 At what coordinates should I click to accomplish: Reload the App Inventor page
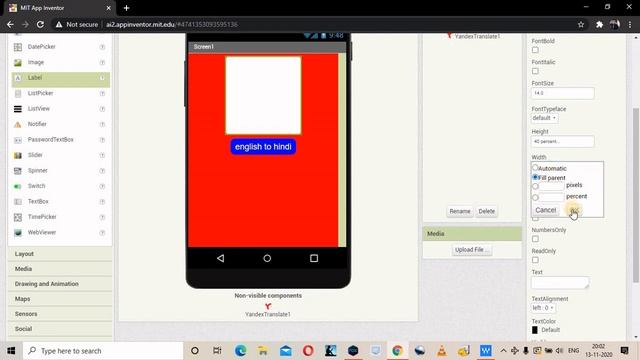click(x=40, y=24)
